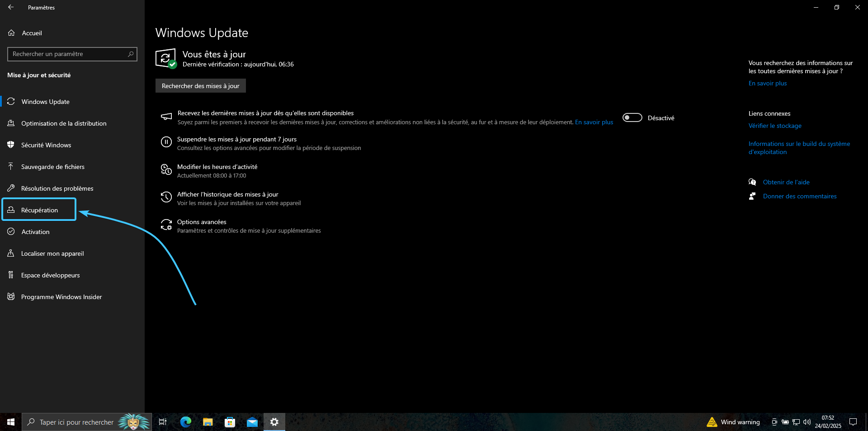Go to Accueil in settings
Screen dimensions: 868x431
click(72, 33)
